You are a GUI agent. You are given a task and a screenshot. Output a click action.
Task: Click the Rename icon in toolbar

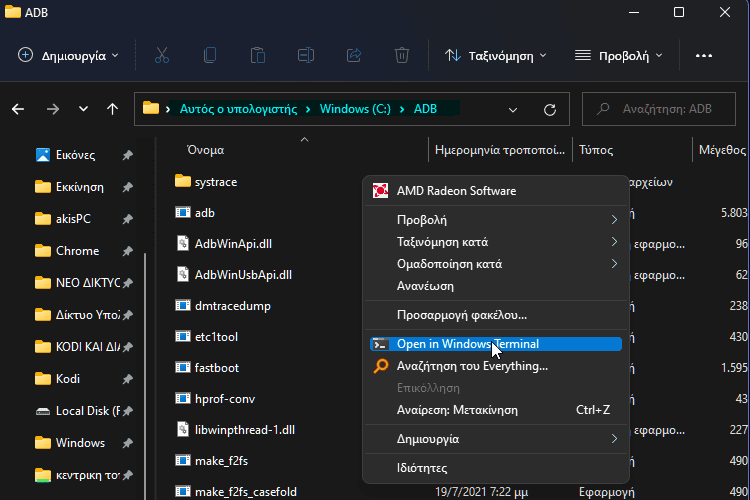click(306, 55)
